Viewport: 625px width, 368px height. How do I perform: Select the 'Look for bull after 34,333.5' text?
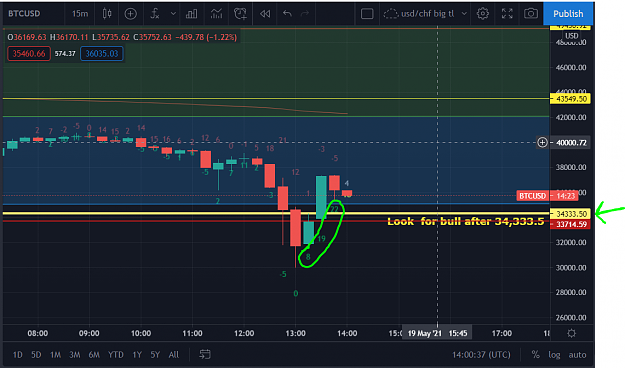click(x=465, y=221)
